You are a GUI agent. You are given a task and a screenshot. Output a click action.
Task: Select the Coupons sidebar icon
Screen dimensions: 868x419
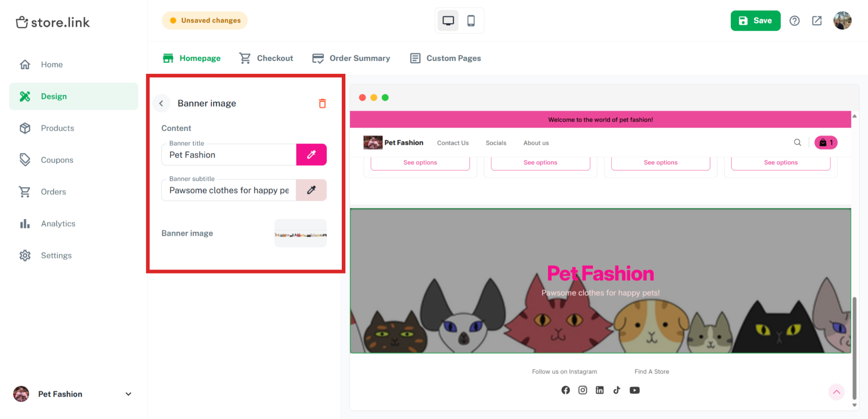[25, 159]
